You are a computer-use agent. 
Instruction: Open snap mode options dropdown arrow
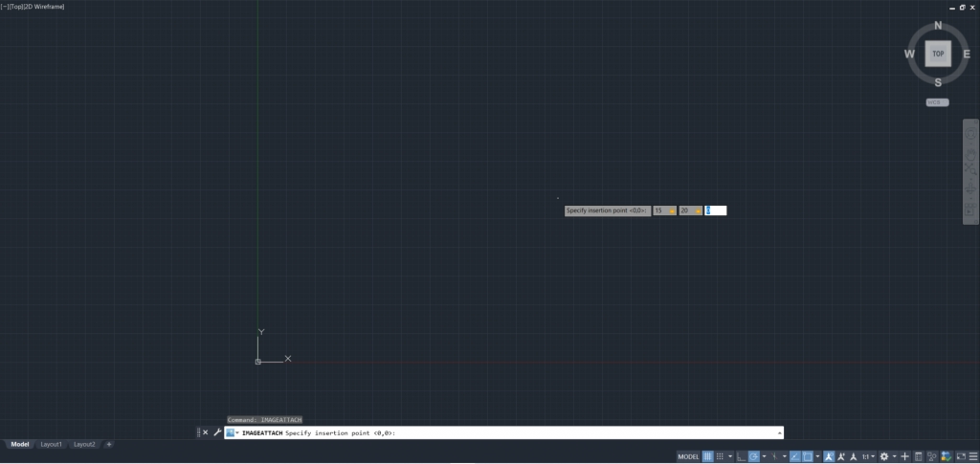pos(730,456)
